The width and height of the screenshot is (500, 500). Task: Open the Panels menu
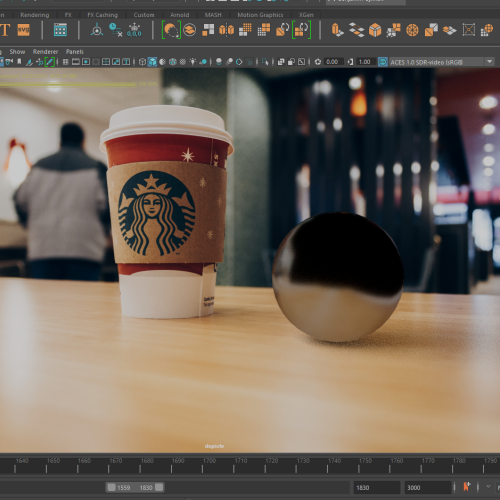pos(74,52)
